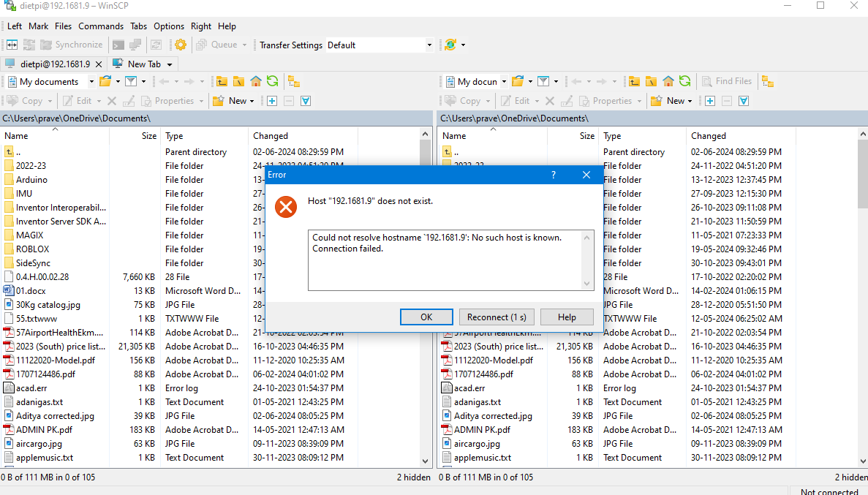The image size is (868, 495).
Task: Switch to the dietpi@192.1681.9 tab
Action: (x=55, y=64)
